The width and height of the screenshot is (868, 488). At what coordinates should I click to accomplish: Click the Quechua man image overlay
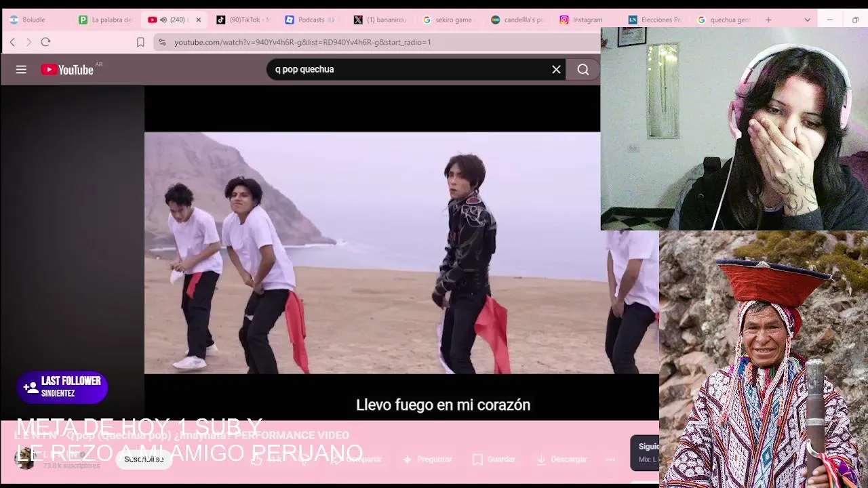click(764, 359)
